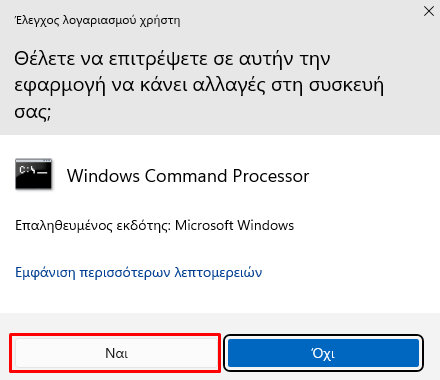Screen dimensions: 440x380
Task: Click the heading question about allowing changes
Action: 199,85
